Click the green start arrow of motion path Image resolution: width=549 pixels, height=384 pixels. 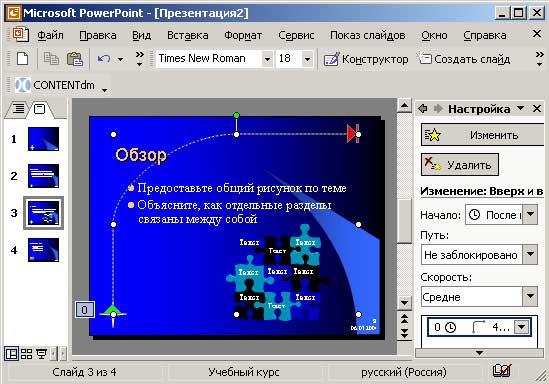pyautogui.click(x=113, y=311)
